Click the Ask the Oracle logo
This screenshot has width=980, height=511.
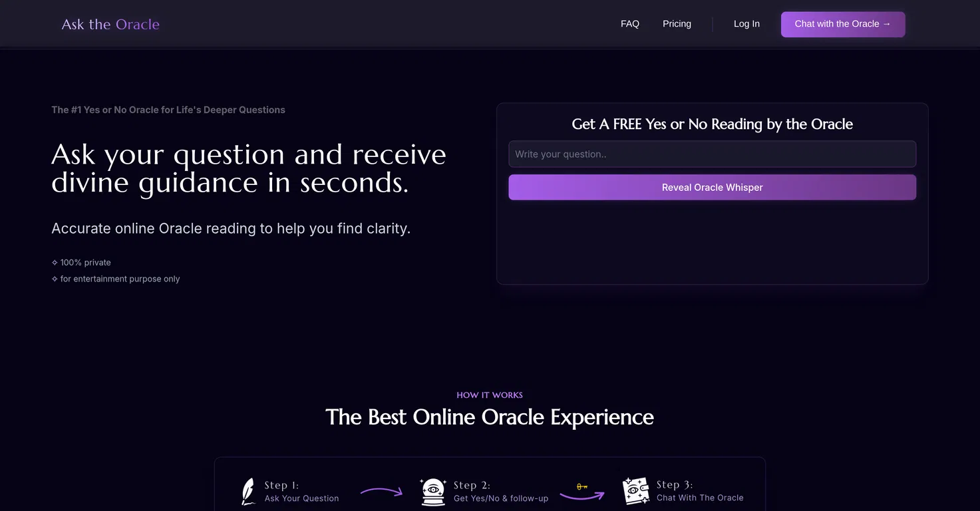[x=110, y=24]
